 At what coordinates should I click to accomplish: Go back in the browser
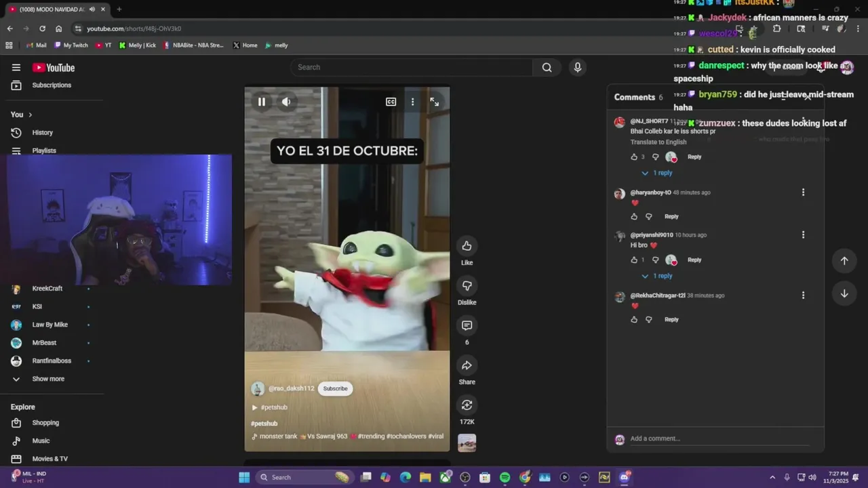pyautogui.click(x=9, y=28)
